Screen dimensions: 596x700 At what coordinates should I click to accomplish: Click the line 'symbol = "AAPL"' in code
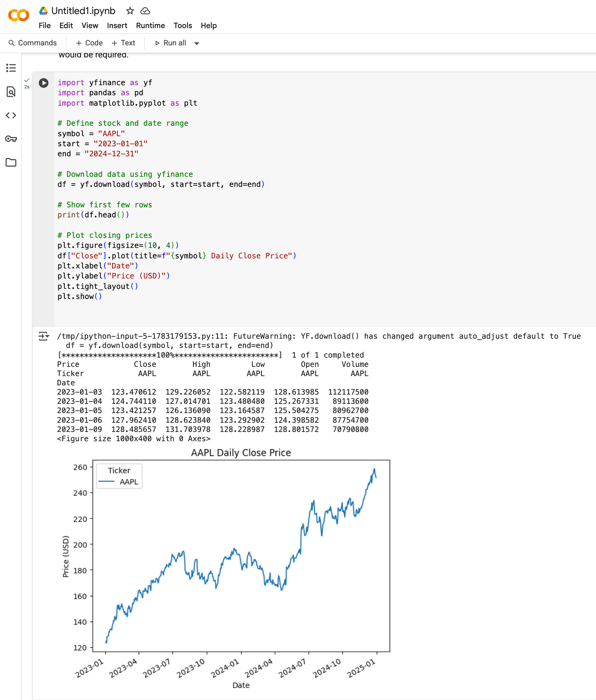pos(91,133)
